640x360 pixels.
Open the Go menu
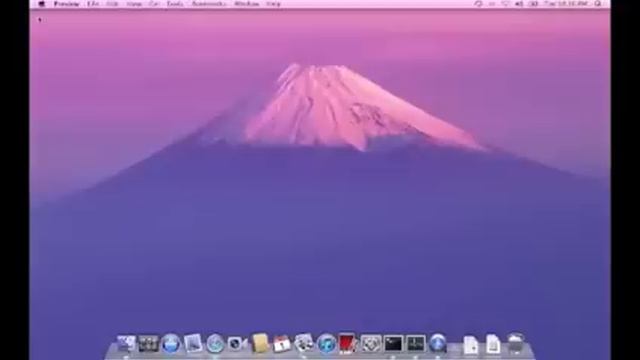pos(154,4)
